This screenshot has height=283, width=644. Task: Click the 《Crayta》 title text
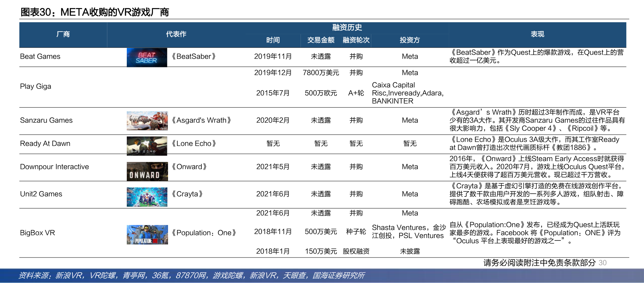(x=187, y=194)
